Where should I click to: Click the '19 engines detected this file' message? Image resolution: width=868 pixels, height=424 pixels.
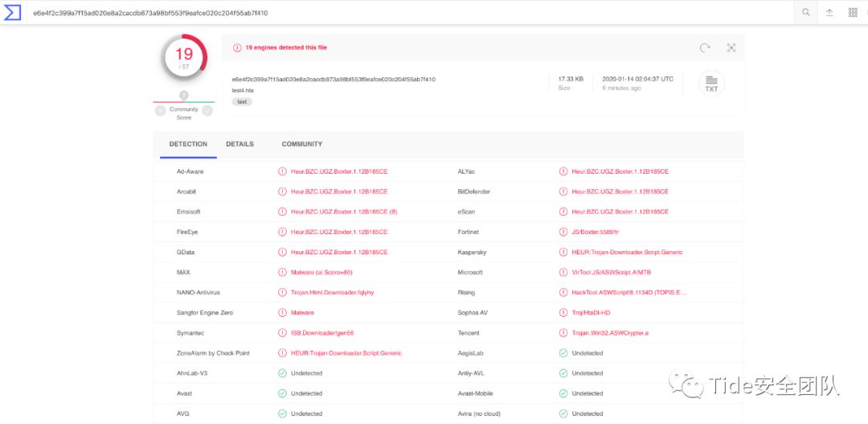tap(286, 47)
